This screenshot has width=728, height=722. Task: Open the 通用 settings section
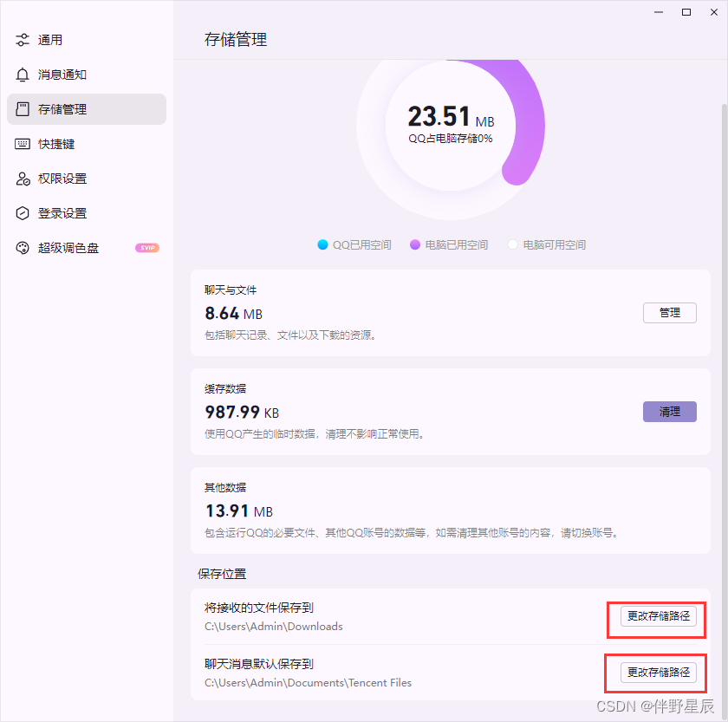[87, 40]
